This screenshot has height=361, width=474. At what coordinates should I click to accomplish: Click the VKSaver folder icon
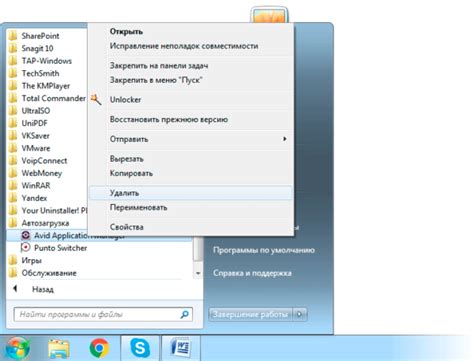[x=13, y=136]
